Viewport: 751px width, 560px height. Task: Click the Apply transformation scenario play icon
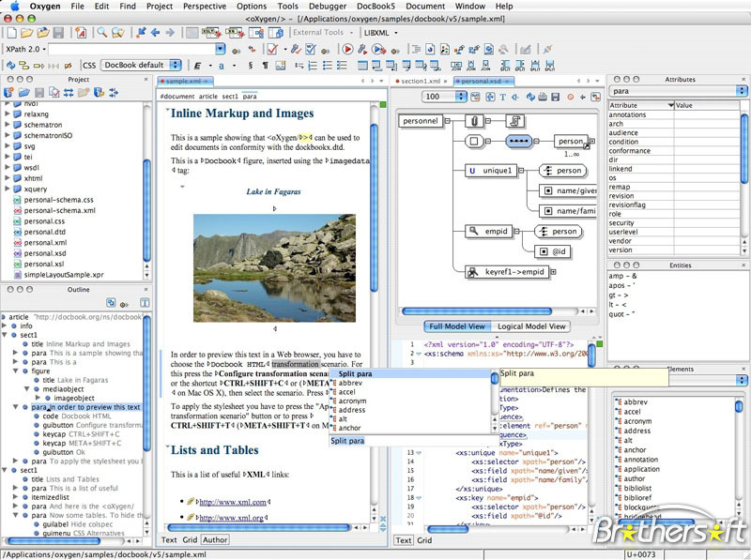point(347,49)
